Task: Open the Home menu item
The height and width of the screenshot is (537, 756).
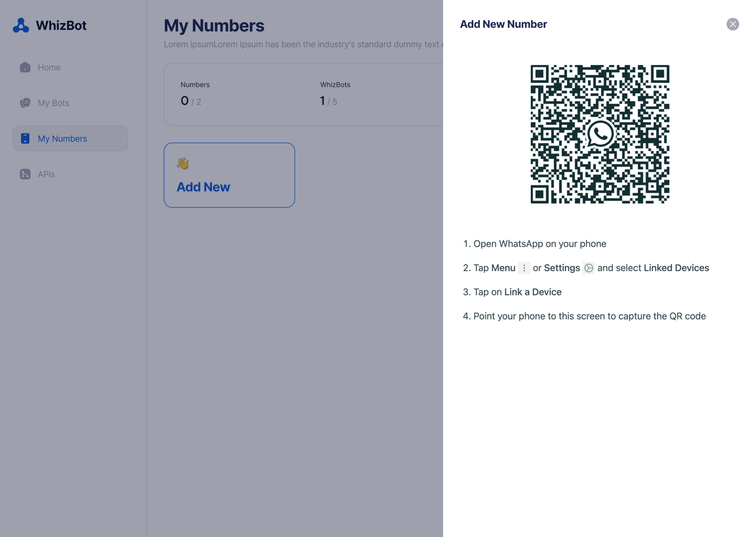Action: coord(49,68)
